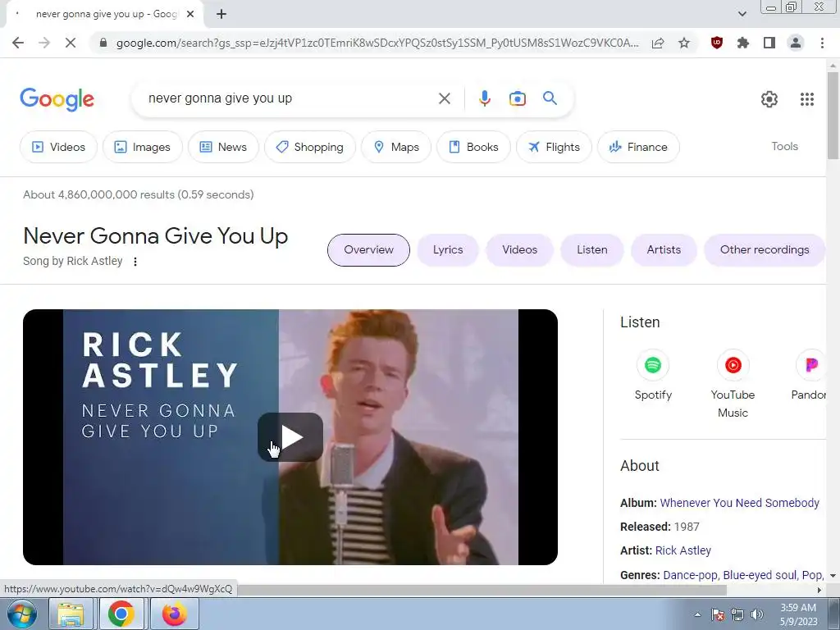
Task: Click the vertical page scrollbar thumb
Action: pos(833,115)
